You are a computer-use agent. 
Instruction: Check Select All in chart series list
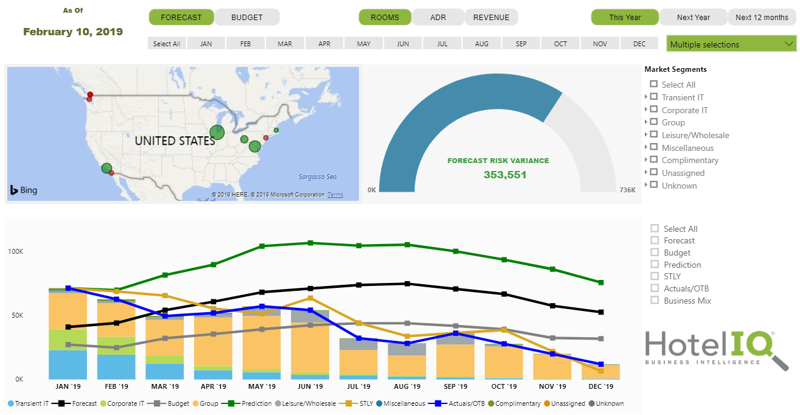[x=655, y=228]
